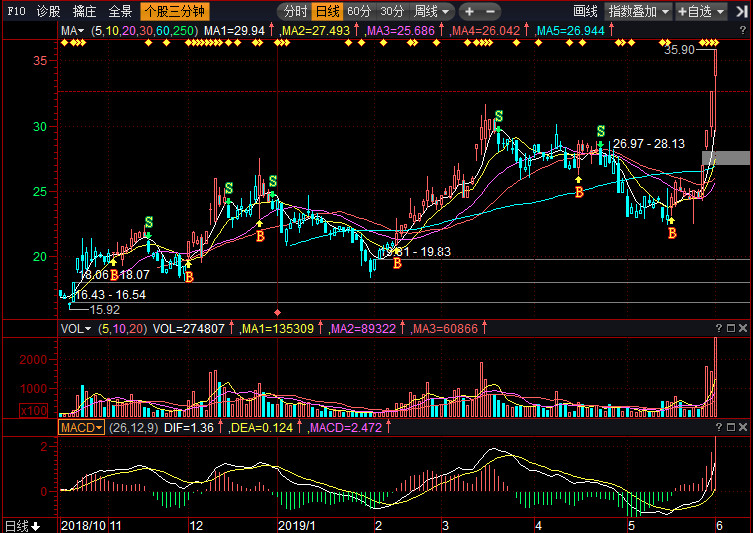Click help icon in MACD panel
The height and width of the screenshot is (533, 753).
point(718,428)
